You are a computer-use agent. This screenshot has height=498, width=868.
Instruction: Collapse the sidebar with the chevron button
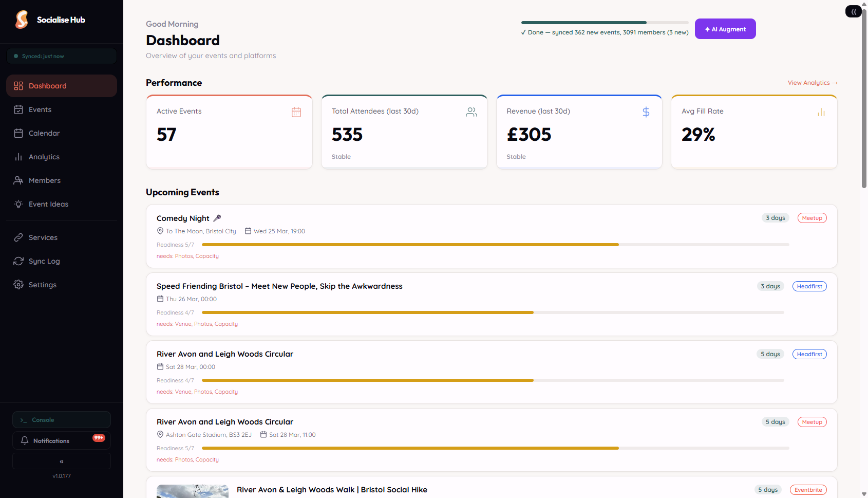point(61,461)
